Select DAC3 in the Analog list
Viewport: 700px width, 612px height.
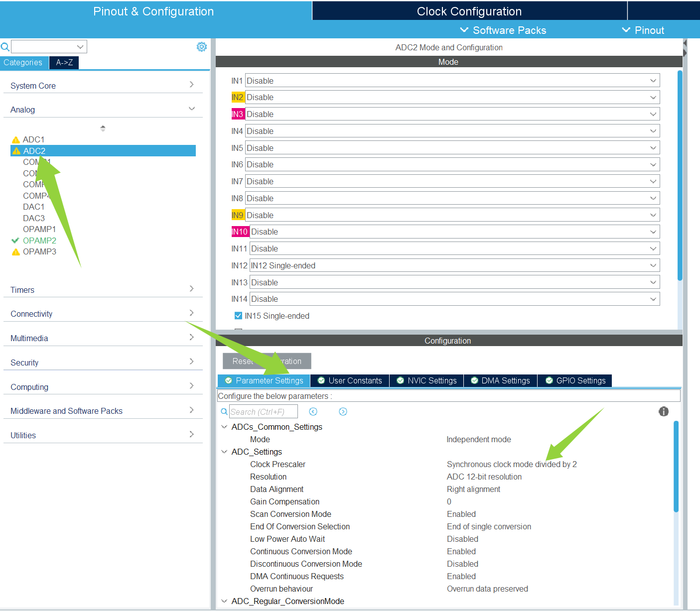pyautogui.click(x=34, y=219)
